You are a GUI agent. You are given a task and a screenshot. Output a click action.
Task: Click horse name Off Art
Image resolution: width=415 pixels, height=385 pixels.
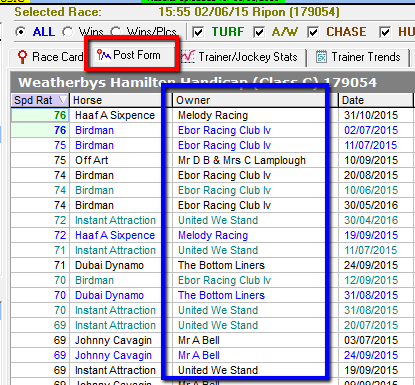(91, 160)
